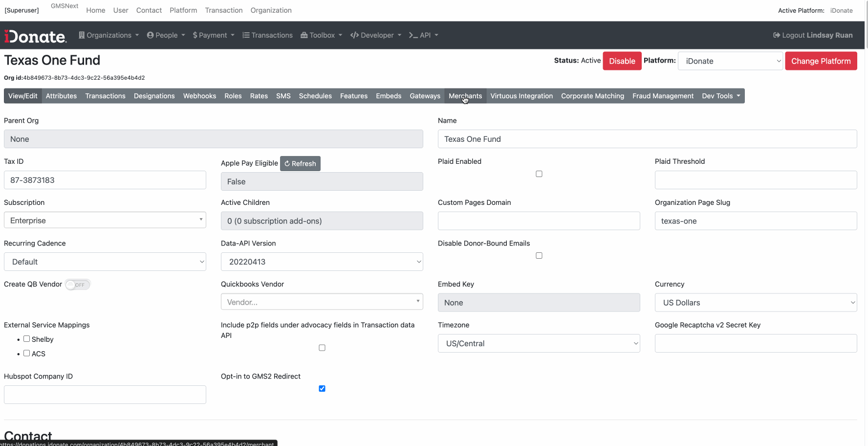Check the Shelby service mapping checkbox
The width and height of the screenshot is (868, 446).
[x=27, y=339]
